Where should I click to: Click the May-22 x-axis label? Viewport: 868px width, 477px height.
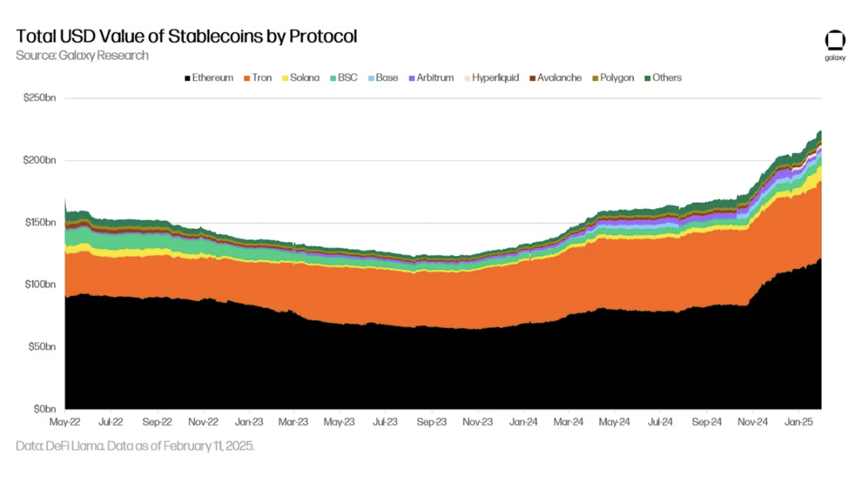(65, 422)
